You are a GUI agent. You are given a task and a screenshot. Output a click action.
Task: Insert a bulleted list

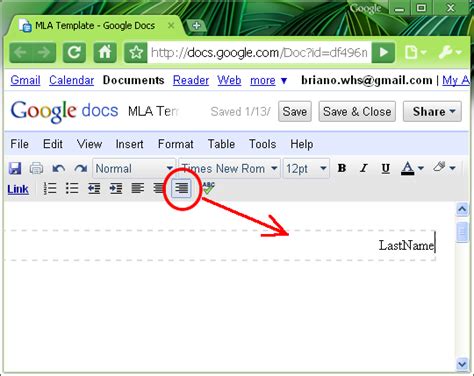tap(72, 189)
